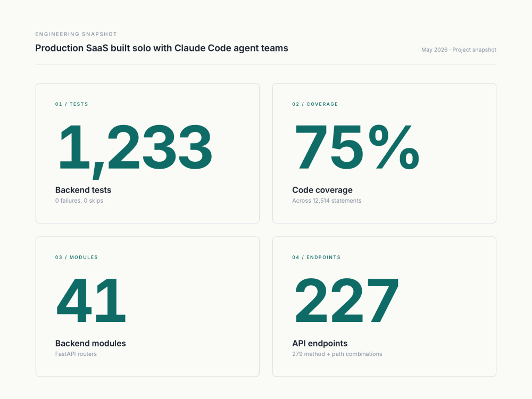This screenshot has height=399, width=532.
Task: Click the 'FastAPI routers' caption
Action: [x=76, y=354]
